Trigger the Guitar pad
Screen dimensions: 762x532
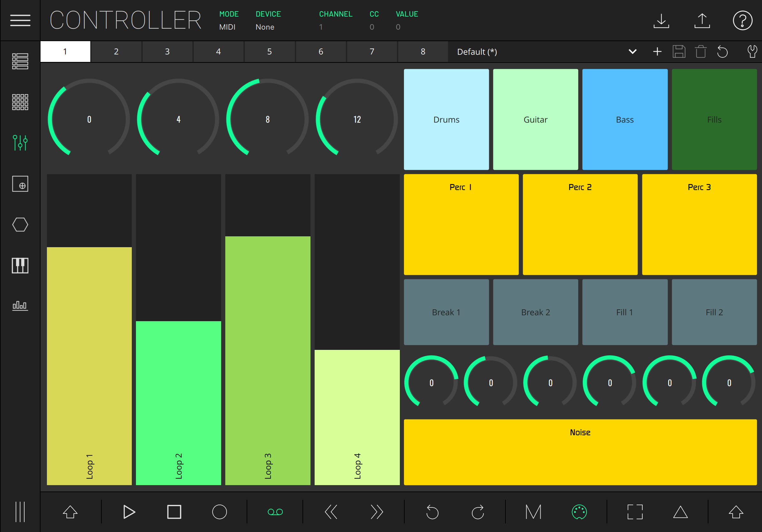click(535, 119)
